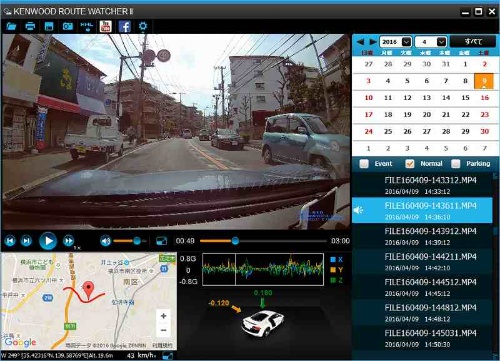The height and width of the screenshot is (361, 500).
Task: Select date 30 in calendar
Action: (x=485, y=131)
